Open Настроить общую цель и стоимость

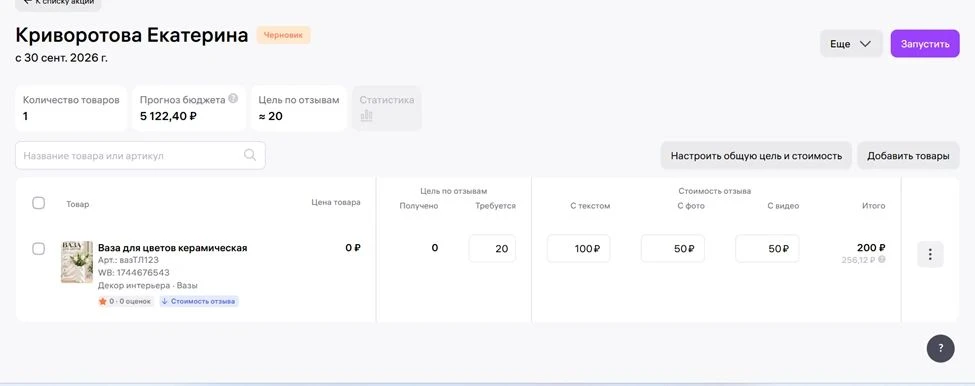pos(756,156)
